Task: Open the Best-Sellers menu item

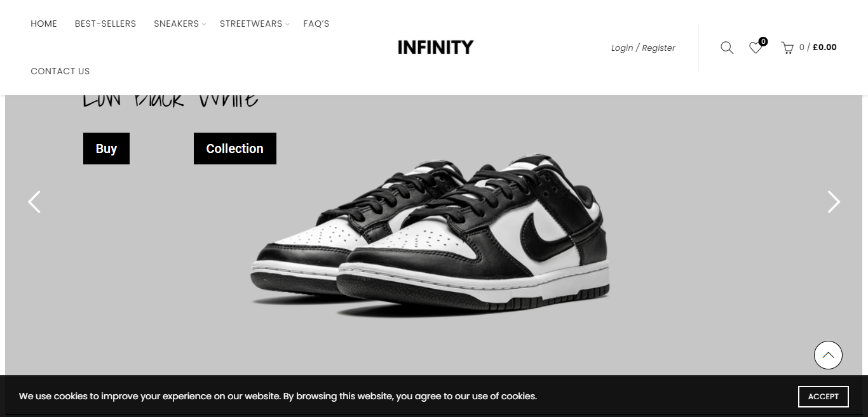Action: (105, 23)
